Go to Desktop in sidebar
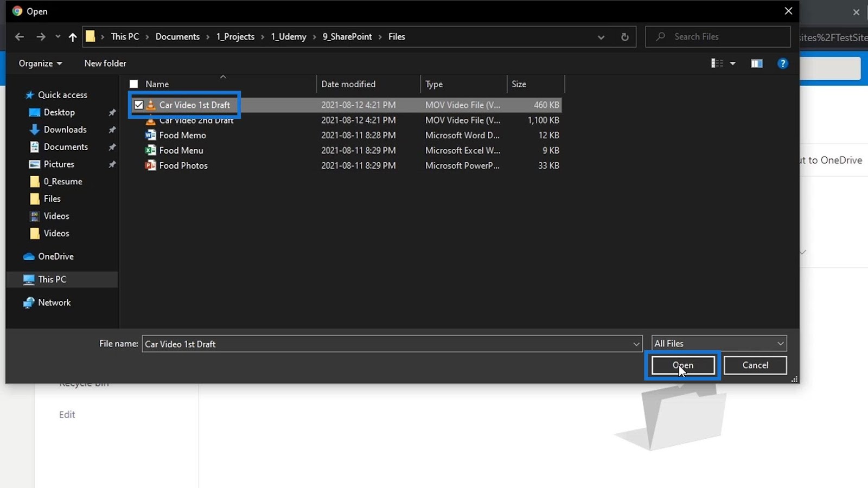 coord(59,112)
